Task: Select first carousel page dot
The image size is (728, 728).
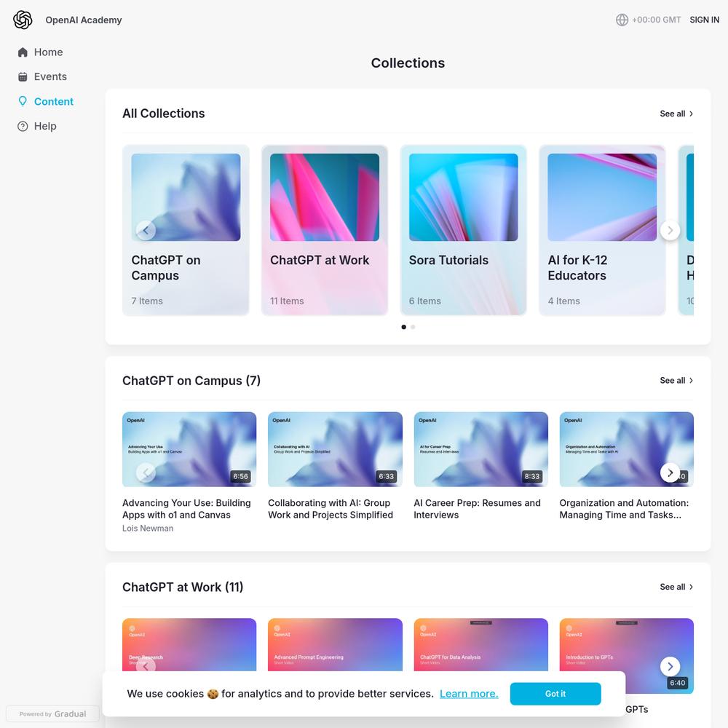Action: click(x=403, y=327)
